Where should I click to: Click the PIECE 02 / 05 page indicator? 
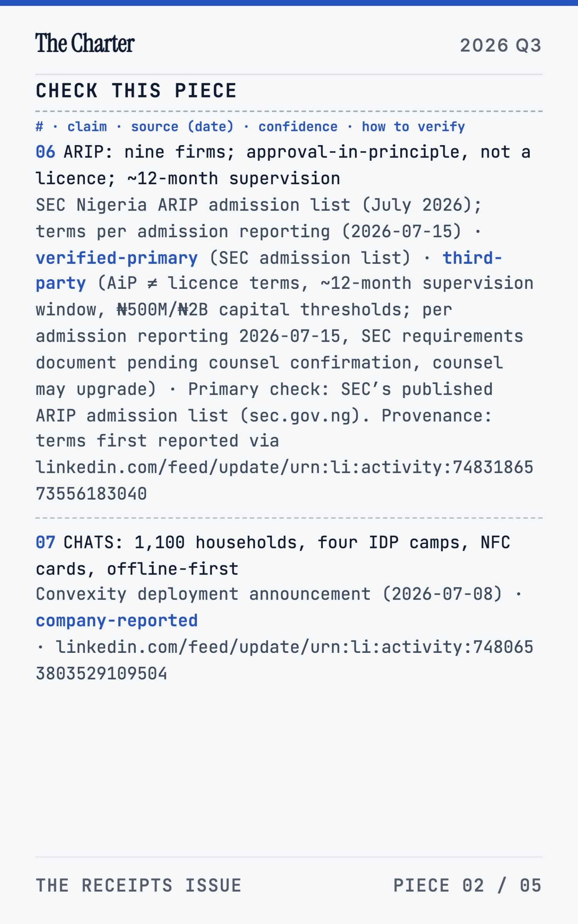[x=467, y=885]
